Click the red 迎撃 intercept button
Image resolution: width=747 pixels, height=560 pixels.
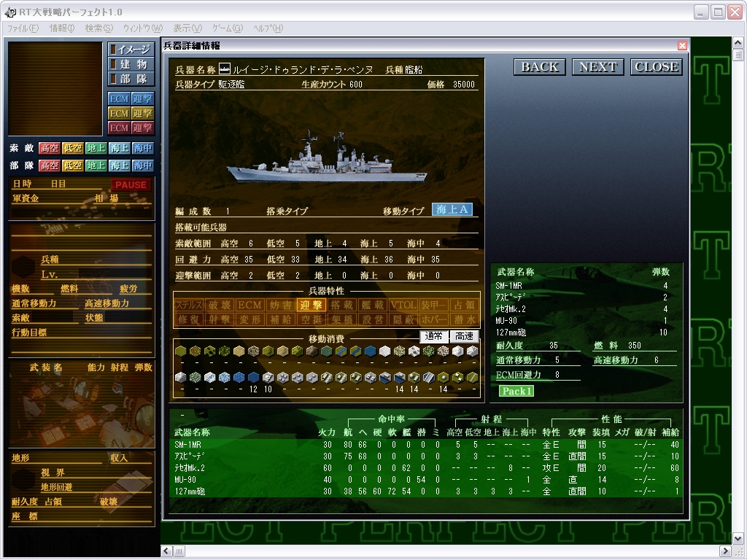tap(143, 128)
